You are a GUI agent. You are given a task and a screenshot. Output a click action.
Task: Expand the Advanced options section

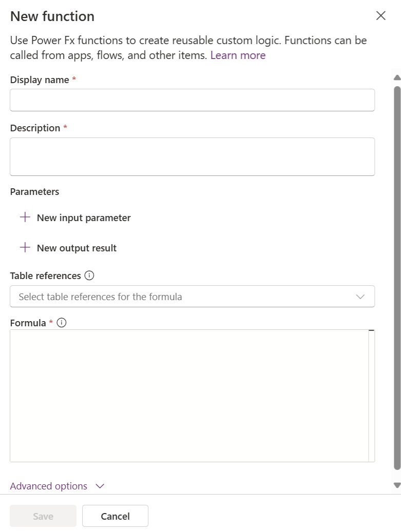click(x=49, y=486)
